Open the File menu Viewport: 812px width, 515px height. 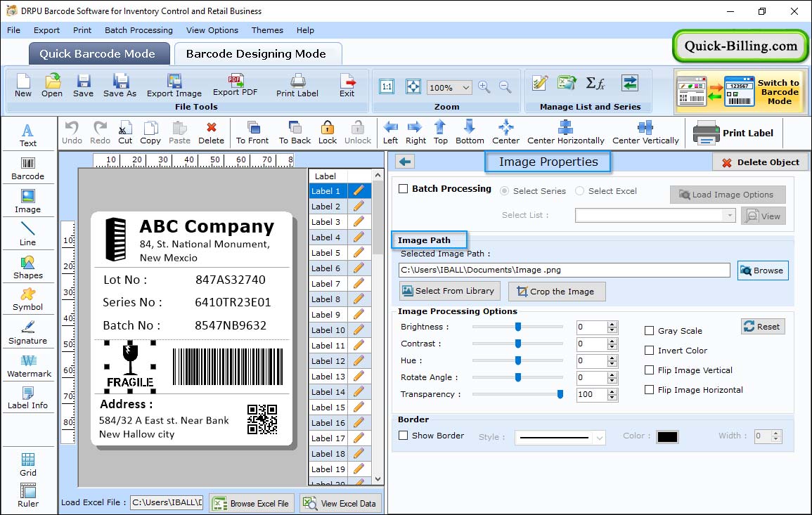(13, 30)
